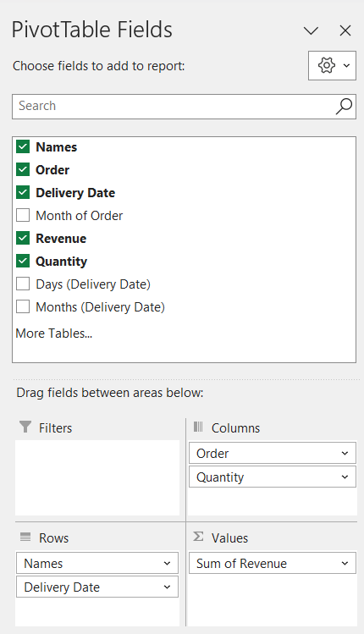The width and height of the screenshot is (364, 634).
Task: Select the Names field label
Action: point(56,146)
